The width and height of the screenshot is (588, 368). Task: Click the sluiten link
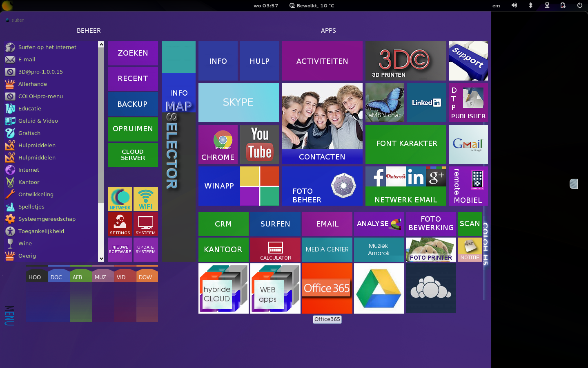tap(18, 20)
